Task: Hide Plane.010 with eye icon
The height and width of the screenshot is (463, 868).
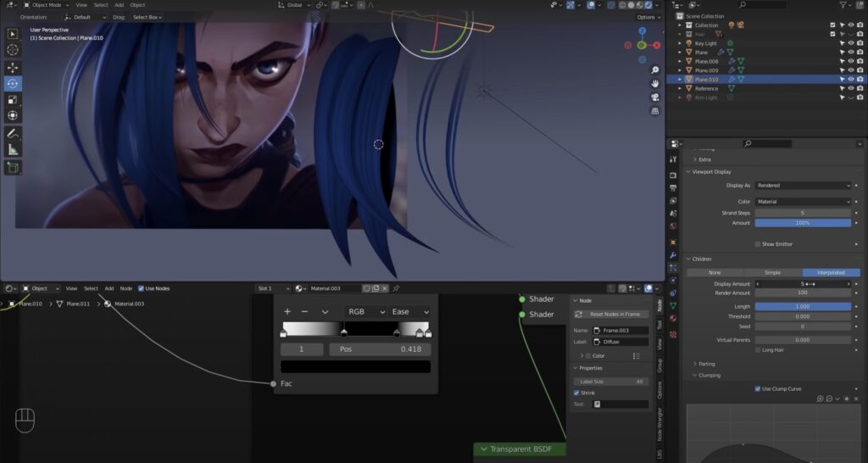Action: click(851, 79)
